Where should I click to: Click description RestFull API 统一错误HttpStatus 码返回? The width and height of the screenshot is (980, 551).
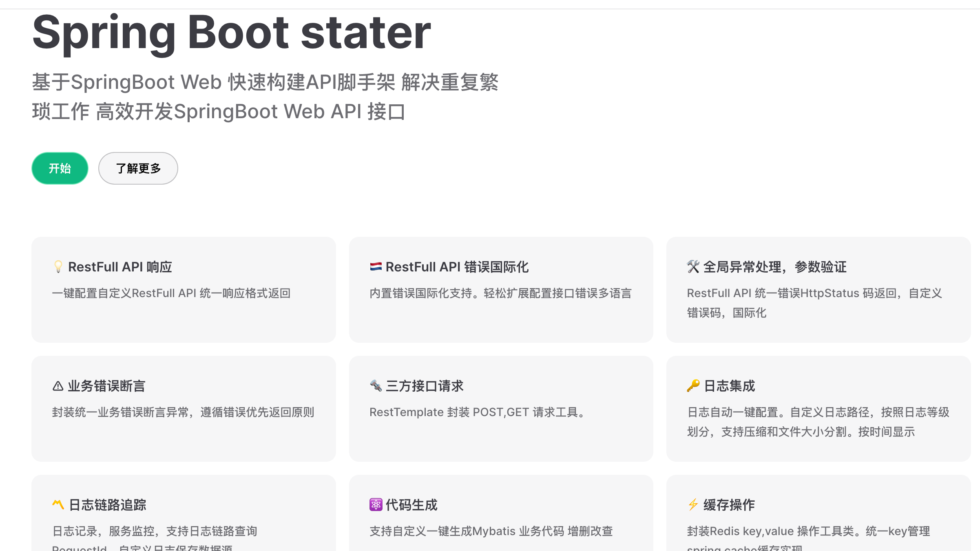point(815,303)
